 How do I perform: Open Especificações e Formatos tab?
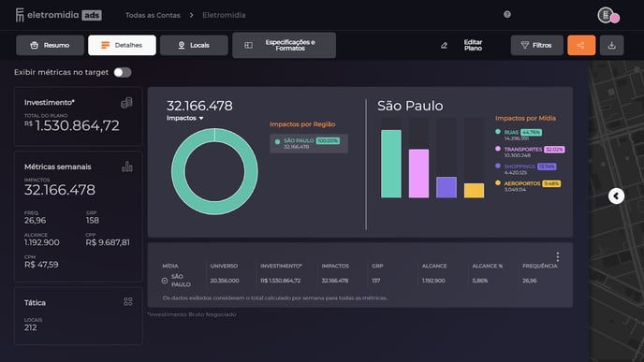(x=284, y=45)
